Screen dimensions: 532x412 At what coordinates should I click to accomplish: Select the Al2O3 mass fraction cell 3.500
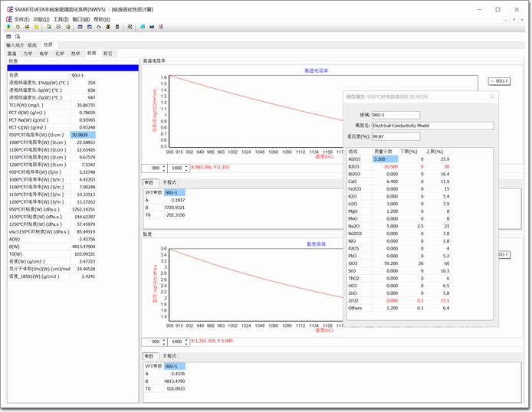pos(385,159)
